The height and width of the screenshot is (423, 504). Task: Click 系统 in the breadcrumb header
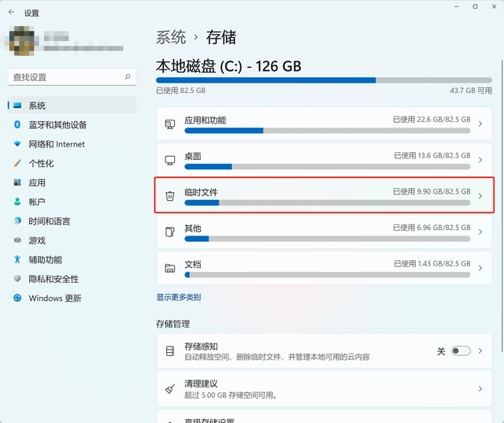[171, 37]
